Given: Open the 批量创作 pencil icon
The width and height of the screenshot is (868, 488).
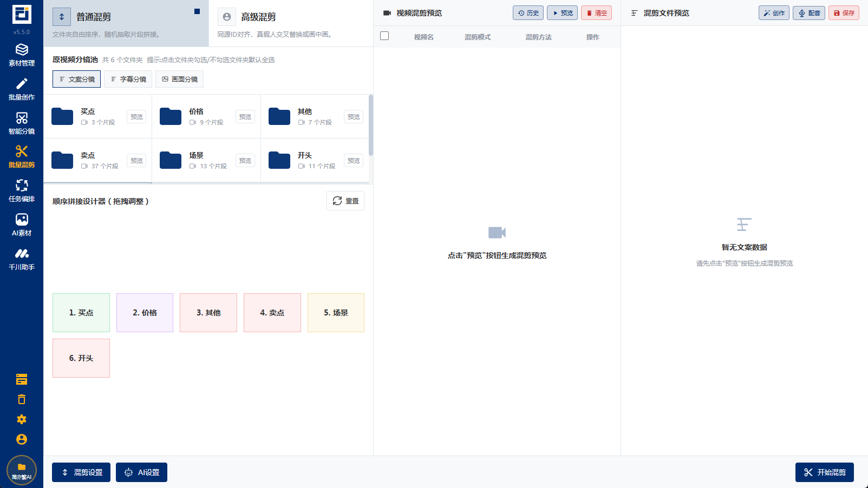Looking at the screenshot, I should [x=22, y=89].
